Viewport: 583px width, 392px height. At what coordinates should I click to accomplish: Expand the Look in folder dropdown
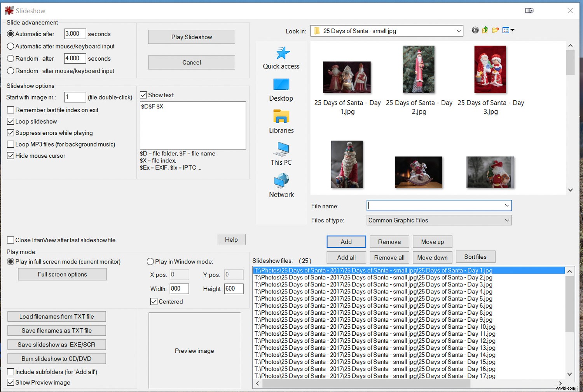tap(459, 30)
